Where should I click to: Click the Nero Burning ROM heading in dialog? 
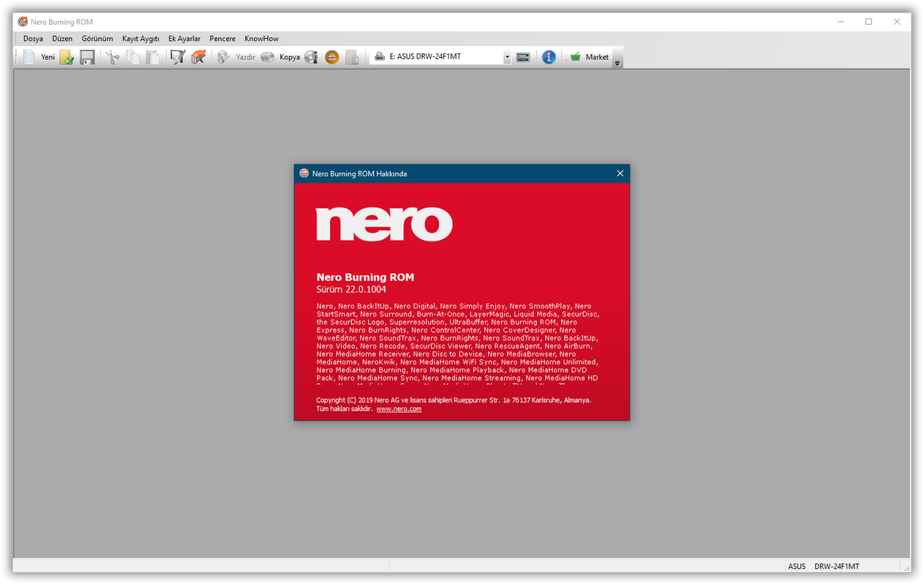tap(365, 277)
